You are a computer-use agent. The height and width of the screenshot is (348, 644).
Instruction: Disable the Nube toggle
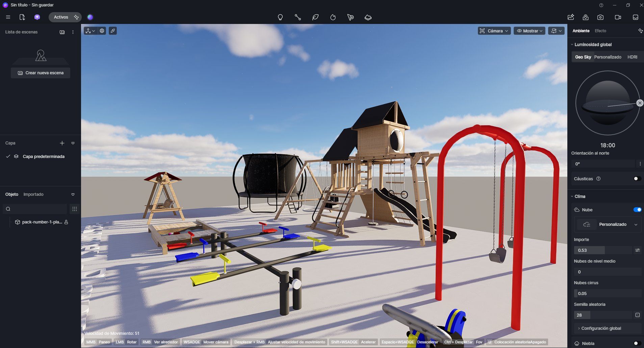[637, 210]
